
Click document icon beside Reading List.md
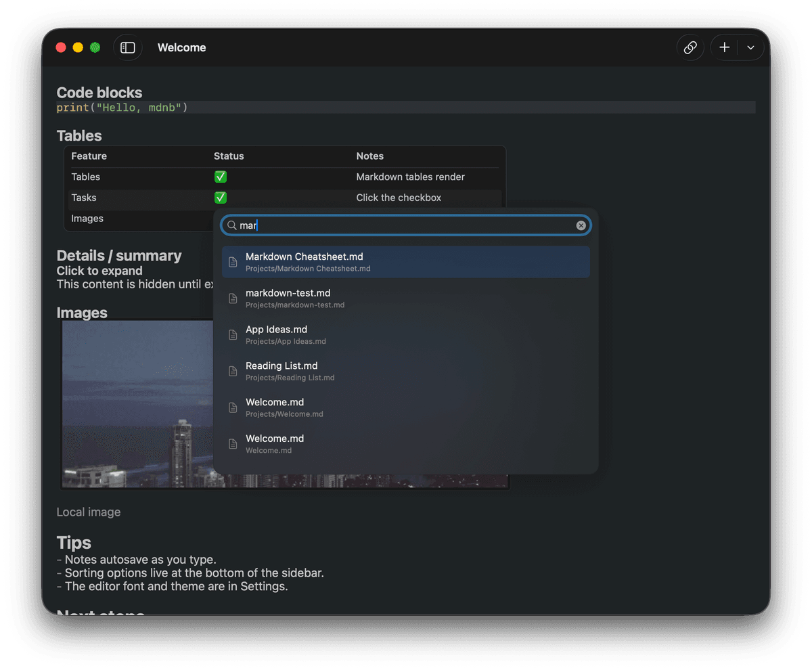pos(234,371)
